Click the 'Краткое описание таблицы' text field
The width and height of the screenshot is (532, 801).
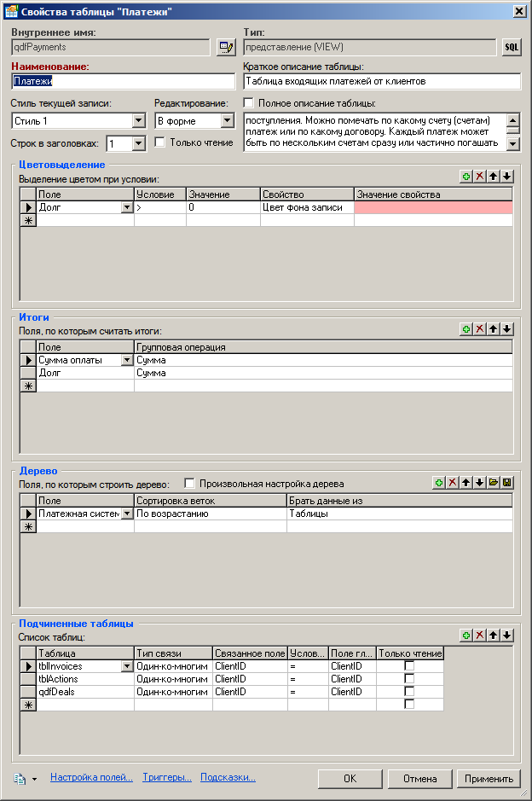click(381, 82)
